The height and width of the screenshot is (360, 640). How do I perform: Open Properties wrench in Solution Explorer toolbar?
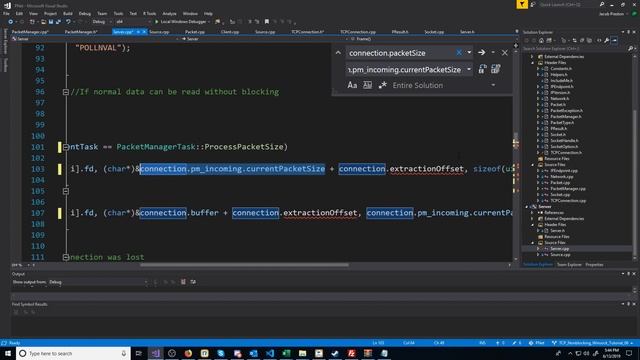coord(607,40)
